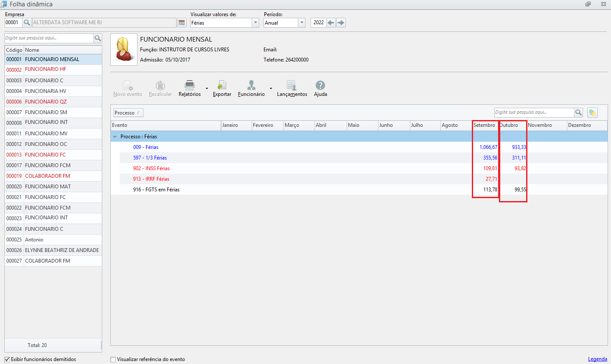611x364 pixels.
Task: Open Ajuda help
Action: tap(320, 88)
